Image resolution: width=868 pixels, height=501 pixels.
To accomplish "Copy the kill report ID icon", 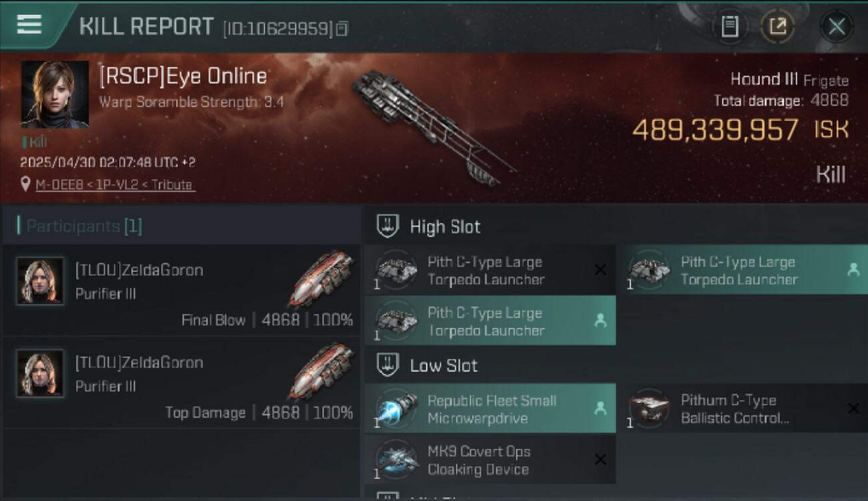I will 342,29.
